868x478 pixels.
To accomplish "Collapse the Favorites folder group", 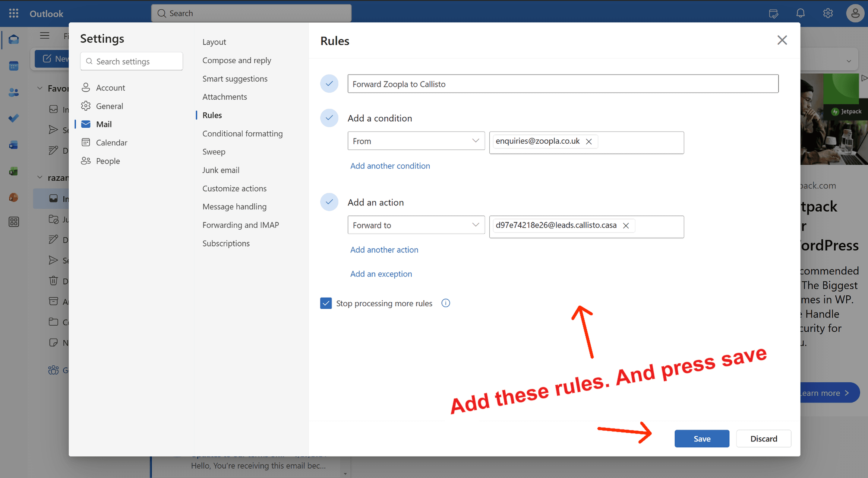I will click(40, 88).
